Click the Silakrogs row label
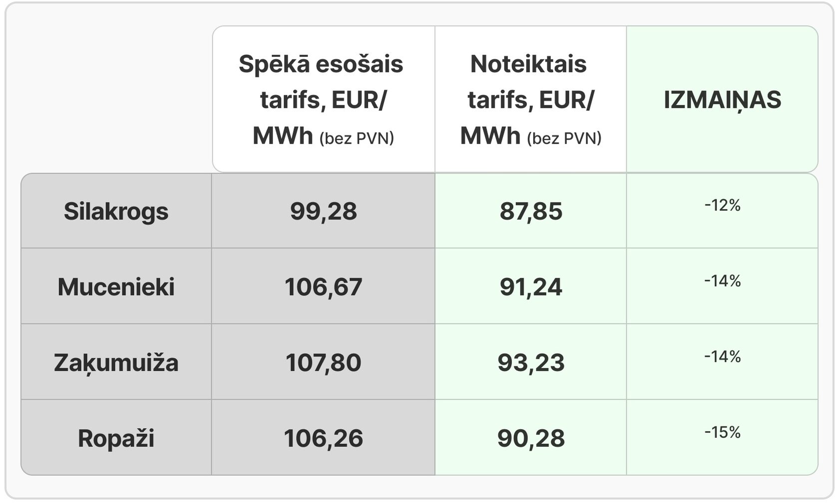The image size is (839, 504). point(116,211)
